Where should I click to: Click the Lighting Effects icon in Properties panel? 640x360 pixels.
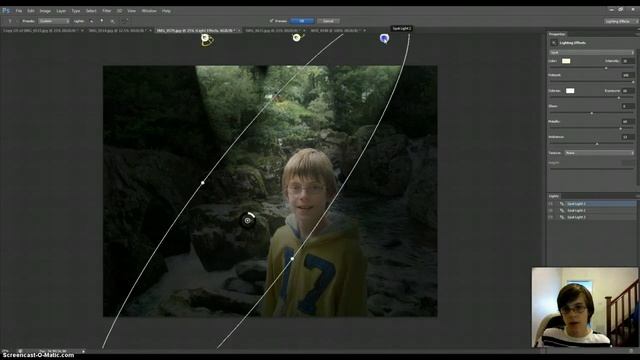pyautogui.click(x=554, y=43)
